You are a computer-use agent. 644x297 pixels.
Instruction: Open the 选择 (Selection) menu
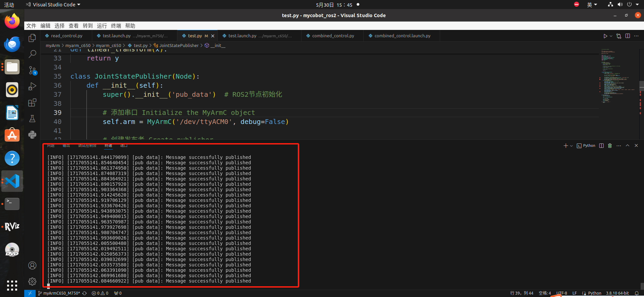(x=60, y=26)
